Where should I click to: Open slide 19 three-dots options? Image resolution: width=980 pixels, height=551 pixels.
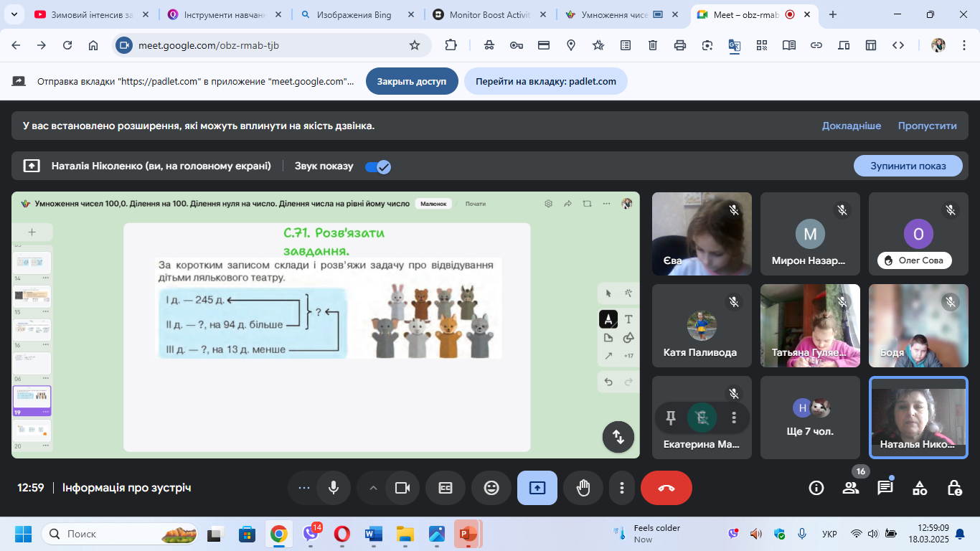pyautogui.click(x=46, y=413)
